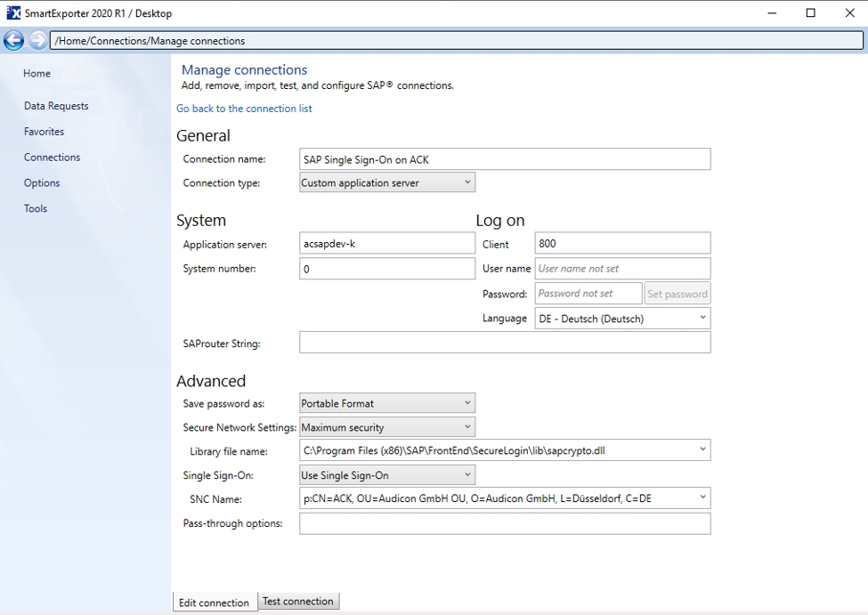This screenshot has height=615, width=868.
Task: Open Tools in the left navigation
Action: (36, 209)
